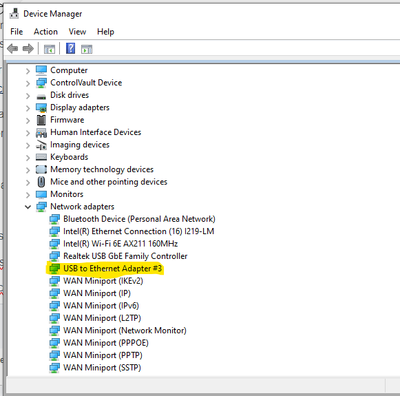Select Realtek USB GbE Family Controller

pyautogui.click(x=125, y=256)
